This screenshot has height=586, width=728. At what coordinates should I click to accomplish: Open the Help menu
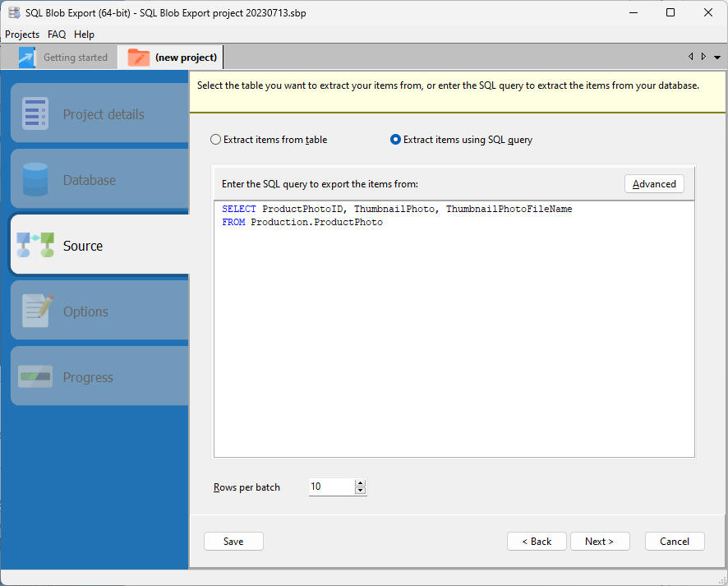[x=84, y=35]
